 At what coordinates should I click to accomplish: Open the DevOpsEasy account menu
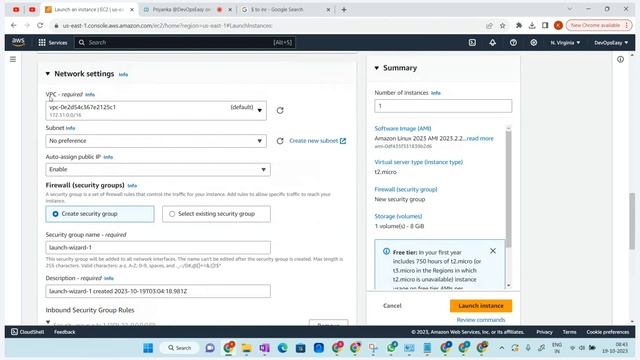[611, 42]
